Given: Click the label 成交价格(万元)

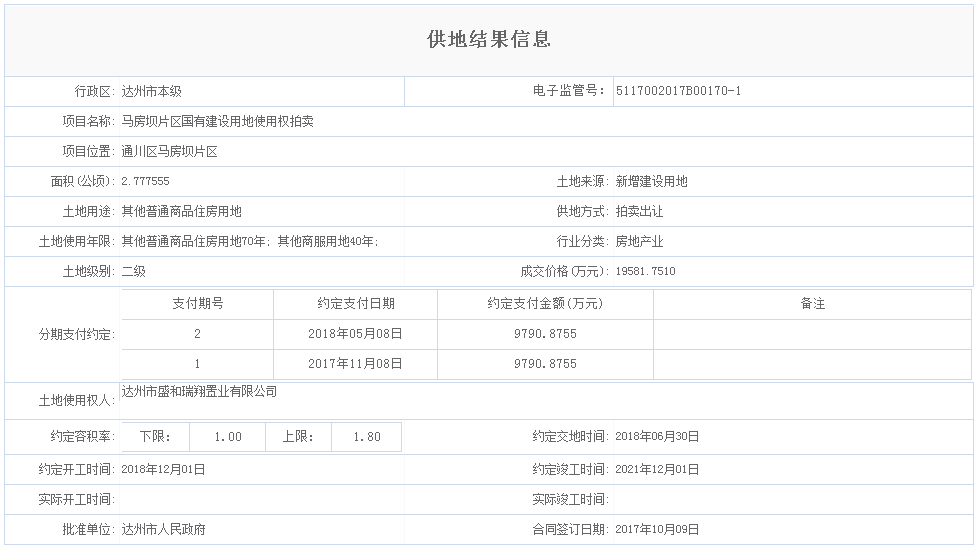Looking at the screenshot, I should click(565, 271).
